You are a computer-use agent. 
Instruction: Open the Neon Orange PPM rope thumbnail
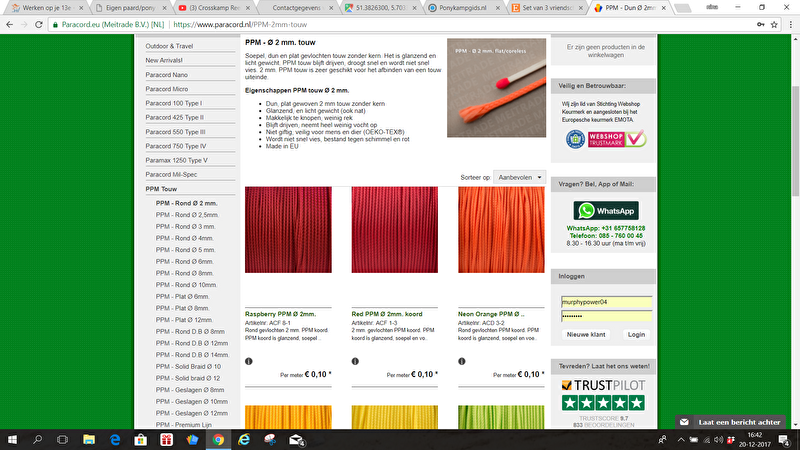501,230
